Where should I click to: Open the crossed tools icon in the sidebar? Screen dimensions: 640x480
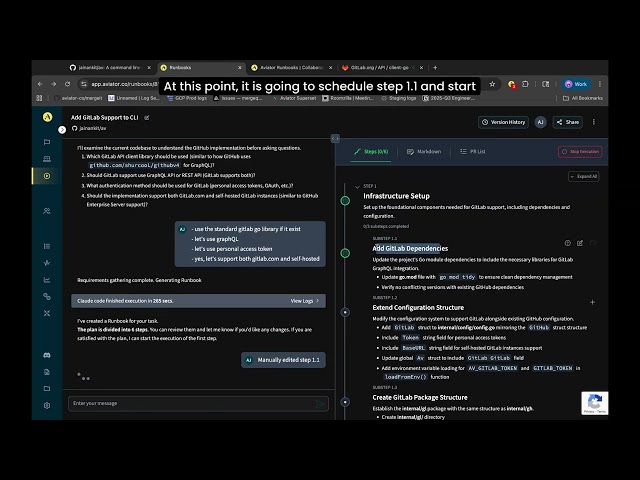click(x=47, y=313)
